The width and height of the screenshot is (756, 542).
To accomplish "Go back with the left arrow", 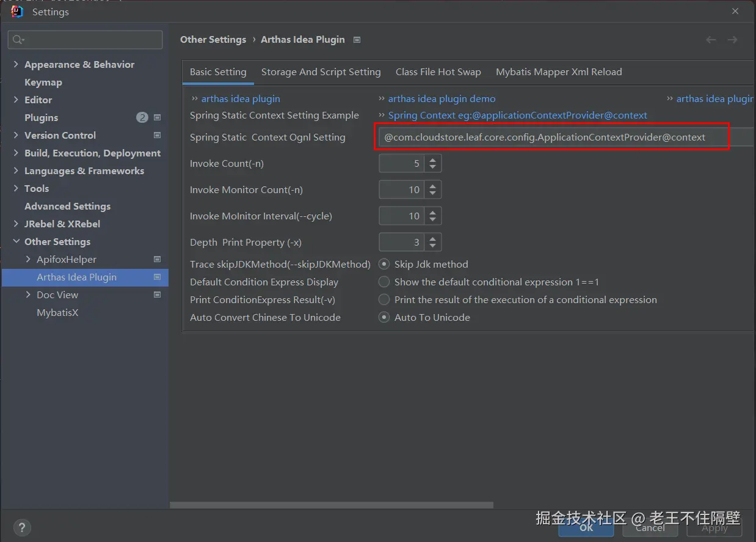I will (711, 40).
